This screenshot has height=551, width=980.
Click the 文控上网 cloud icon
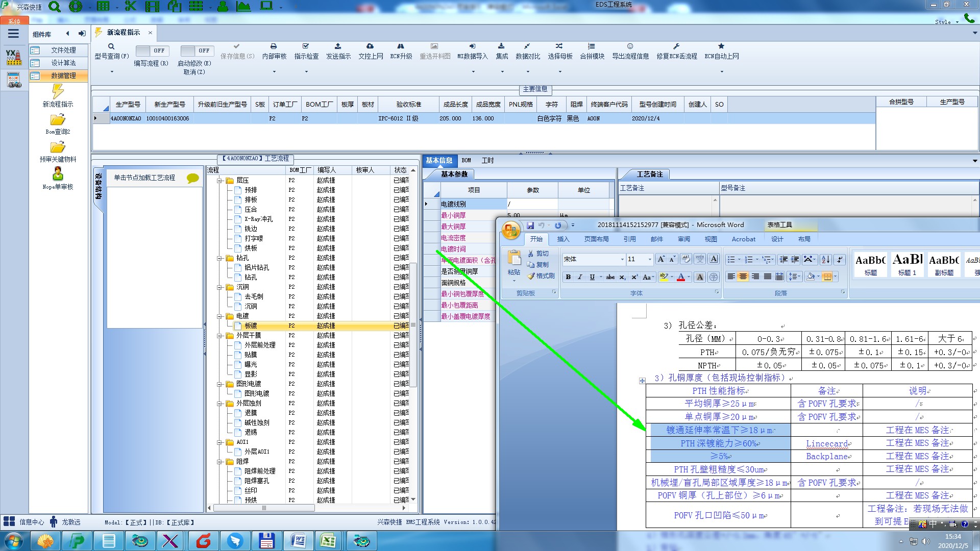[x=370, y=46]
